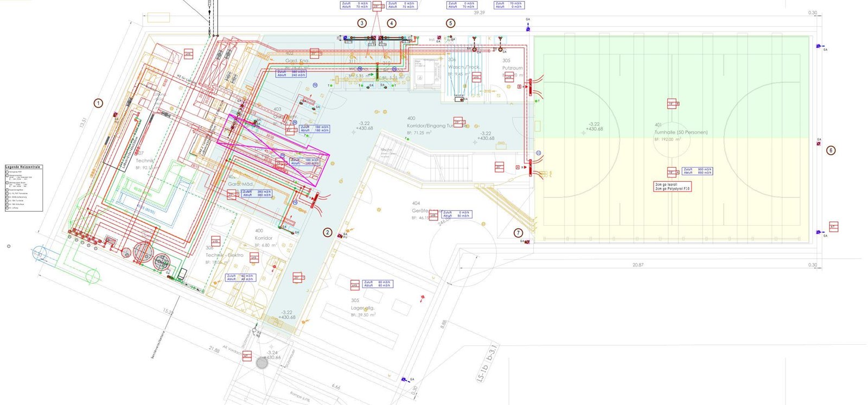Click the circled axis marker 6
868x405 pixels.
[831, 150]
